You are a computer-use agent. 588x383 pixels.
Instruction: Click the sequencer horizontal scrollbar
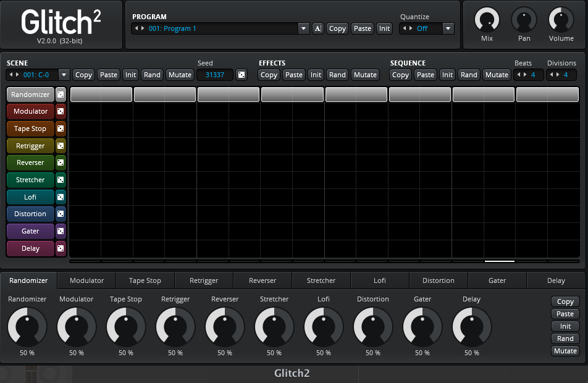tap(324, 261)
